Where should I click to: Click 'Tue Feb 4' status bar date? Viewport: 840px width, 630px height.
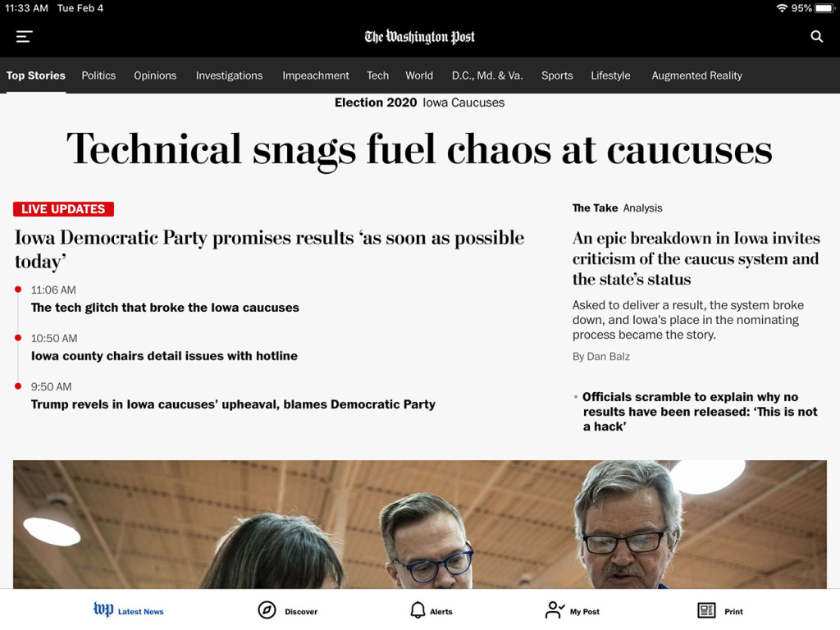[80, 8]
